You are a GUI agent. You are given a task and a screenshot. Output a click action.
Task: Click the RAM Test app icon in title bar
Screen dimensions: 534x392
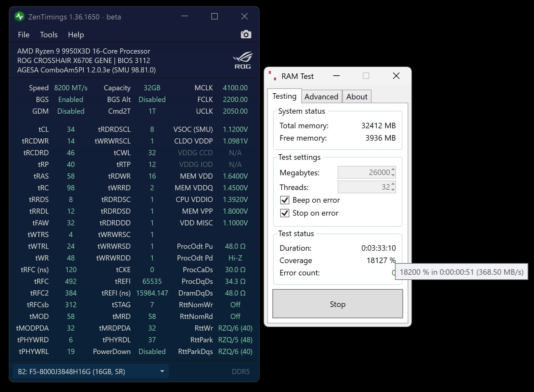[x=273, y=76]
